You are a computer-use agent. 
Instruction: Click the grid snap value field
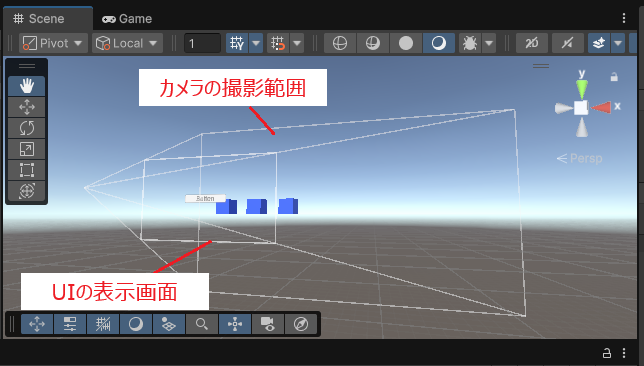pyautogui.click(x=202, y=43)
